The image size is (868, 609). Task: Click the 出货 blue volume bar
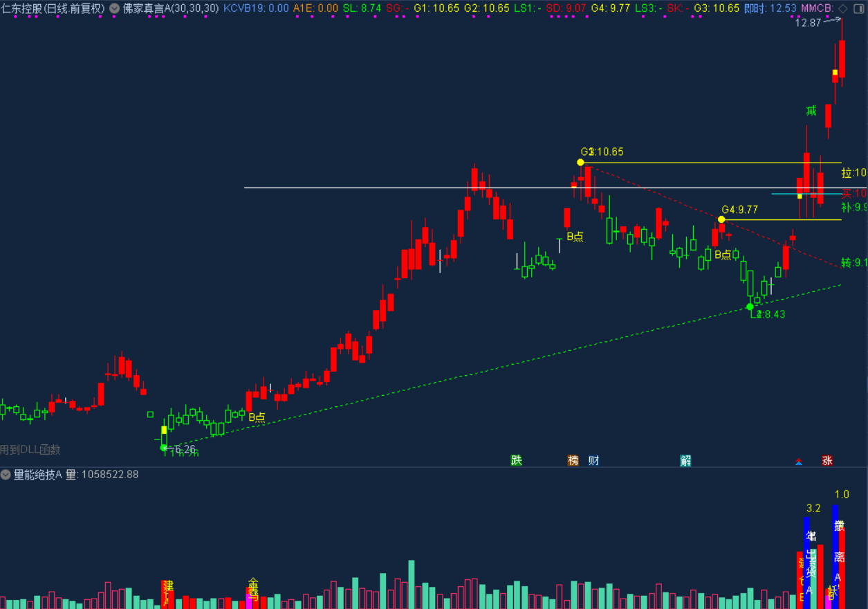[807, 564]
